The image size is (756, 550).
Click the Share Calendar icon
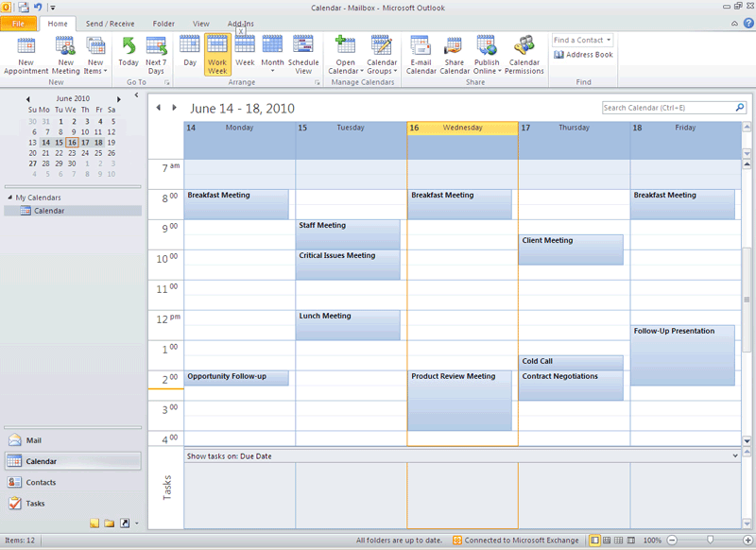[x=455, y=55]
